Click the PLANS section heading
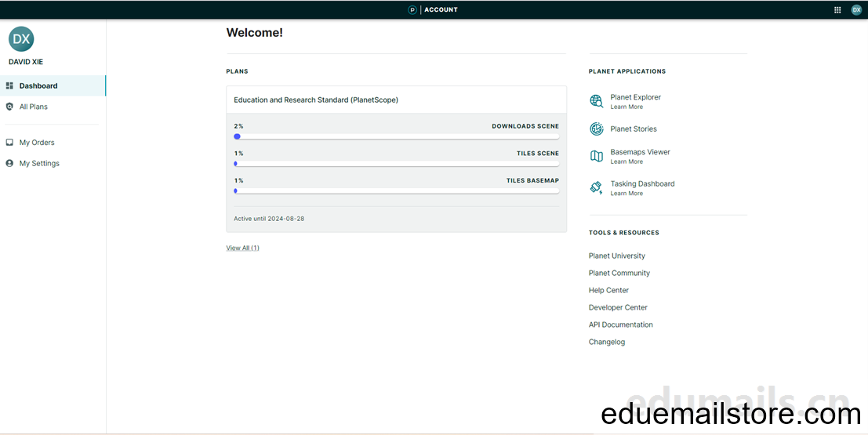 click(x=237, y=71)
